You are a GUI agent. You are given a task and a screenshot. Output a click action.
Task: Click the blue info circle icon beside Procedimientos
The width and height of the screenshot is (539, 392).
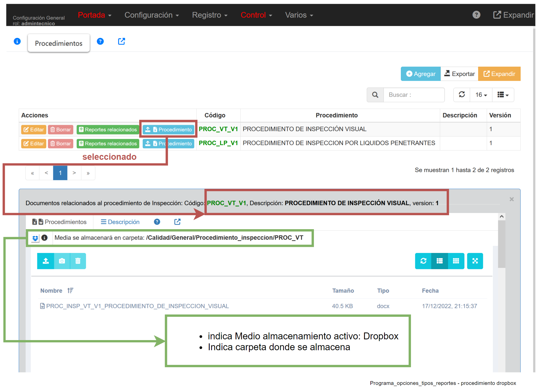tap(17, 41)
